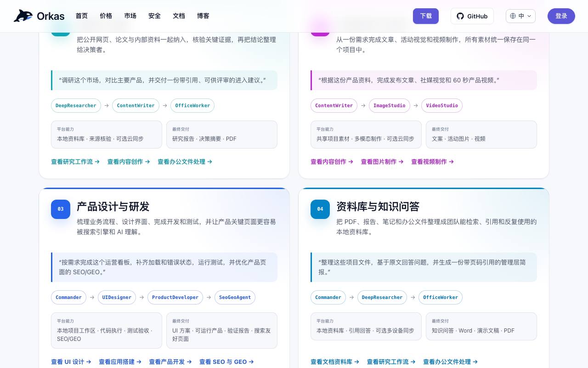Screen dimensions: 588x368
Task: Click the quote starting “按需求完成这个运营看板
Action: tap(164, 267)
